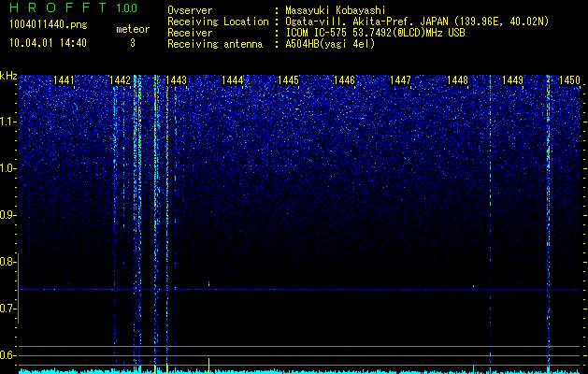Click the 1447 time axis label
The width and height of the screenshot is (588, 374).
click(x=400, y=80)
